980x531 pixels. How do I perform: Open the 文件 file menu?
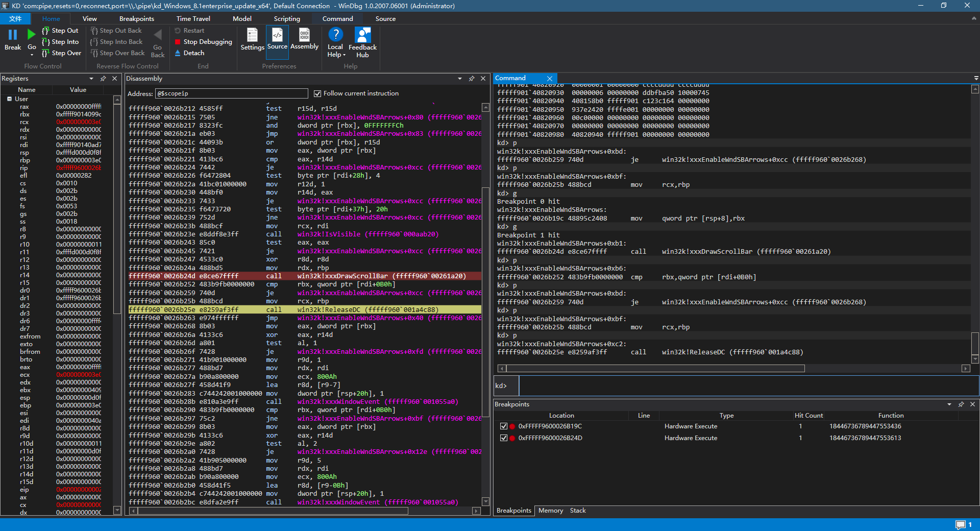(15, 19)
